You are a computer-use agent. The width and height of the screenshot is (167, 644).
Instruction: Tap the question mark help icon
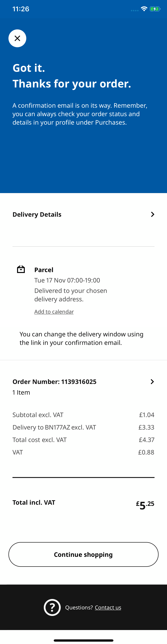[x=52, y=607]
